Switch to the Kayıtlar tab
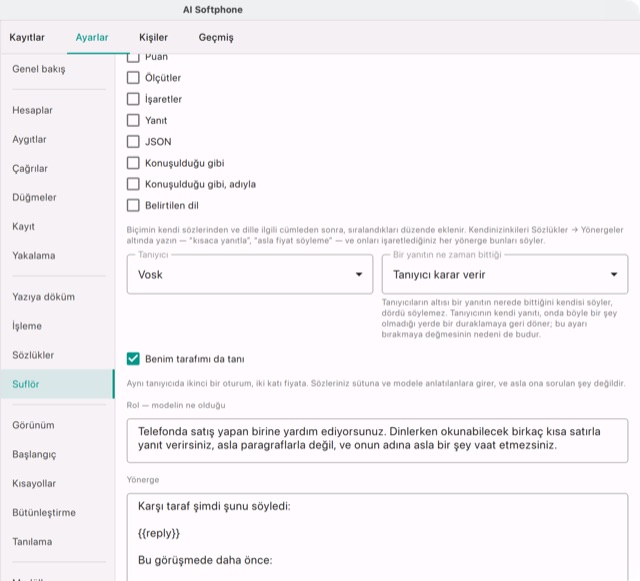 coord(27,37)
